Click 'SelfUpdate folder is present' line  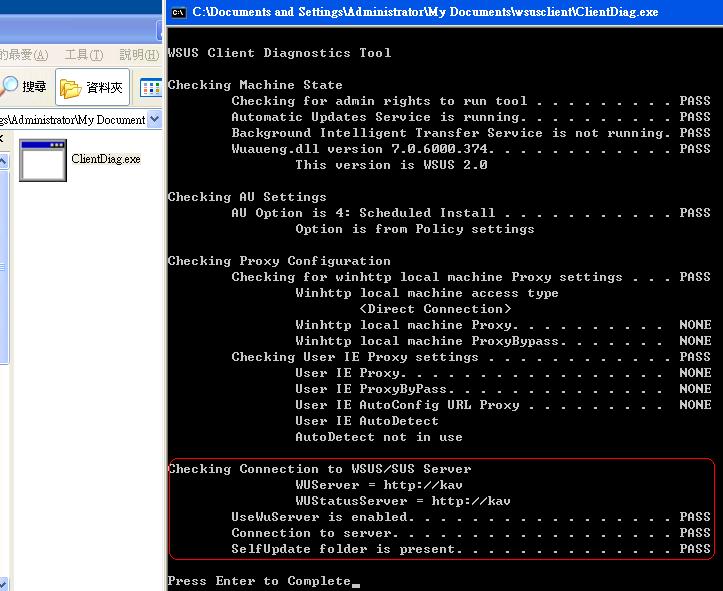pyautogui.click(x=471, y=549)
